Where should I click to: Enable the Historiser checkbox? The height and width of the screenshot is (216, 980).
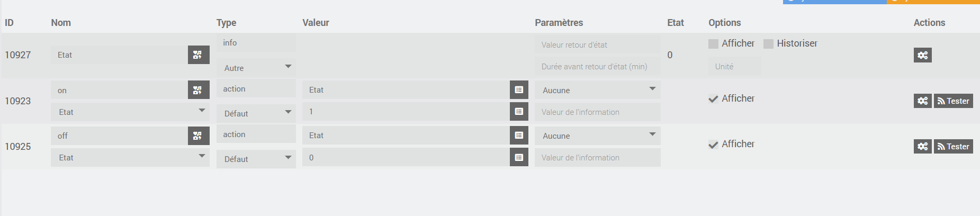click(768, 44)
